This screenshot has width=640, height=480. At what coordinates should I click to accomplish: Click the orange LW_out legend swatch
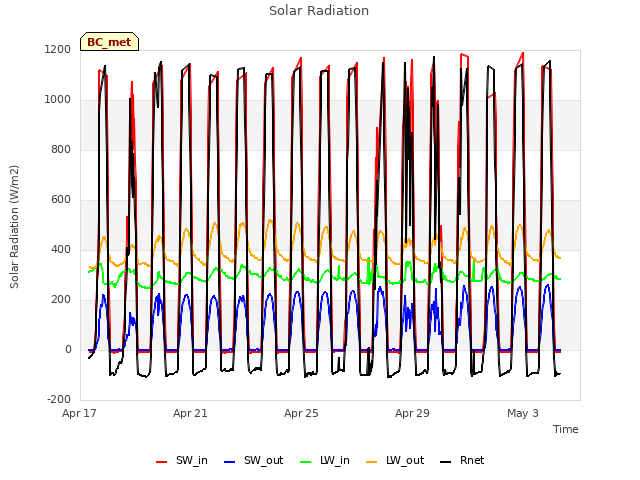pyautogui.click(x=372, y=462)
